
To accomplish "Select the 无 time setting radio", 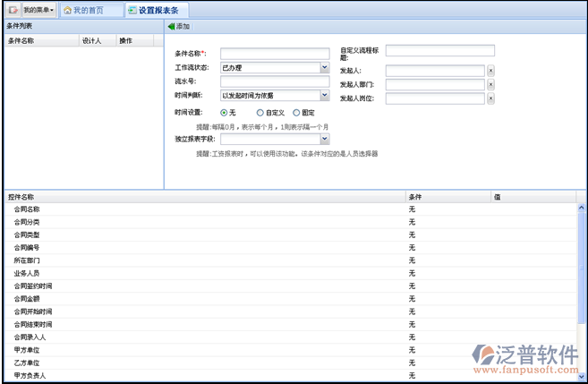I will pyautogui.click(x=224, y=113).
